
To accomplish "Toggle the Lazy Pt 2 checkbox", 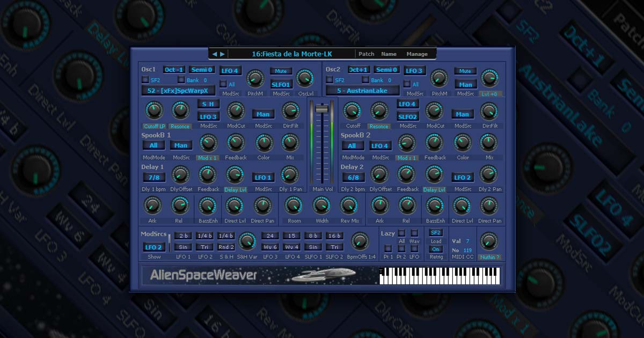I will (401, 248).
